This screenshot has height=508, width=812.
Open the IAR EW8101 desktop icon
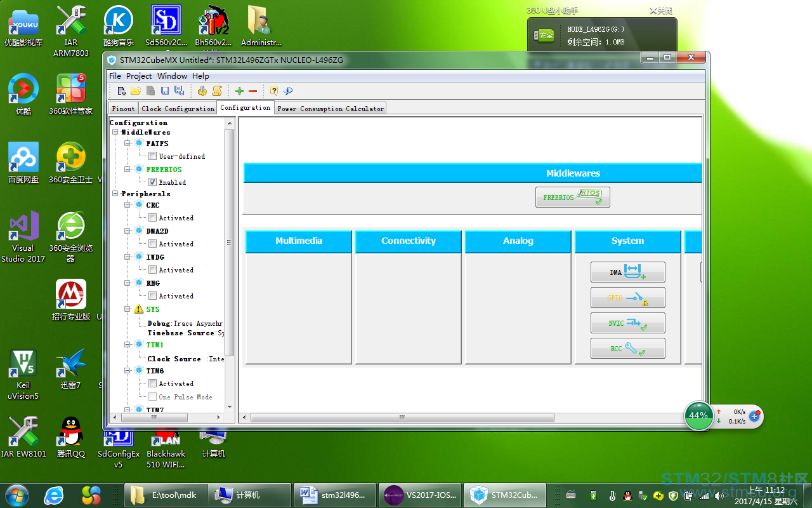(23, 437)
